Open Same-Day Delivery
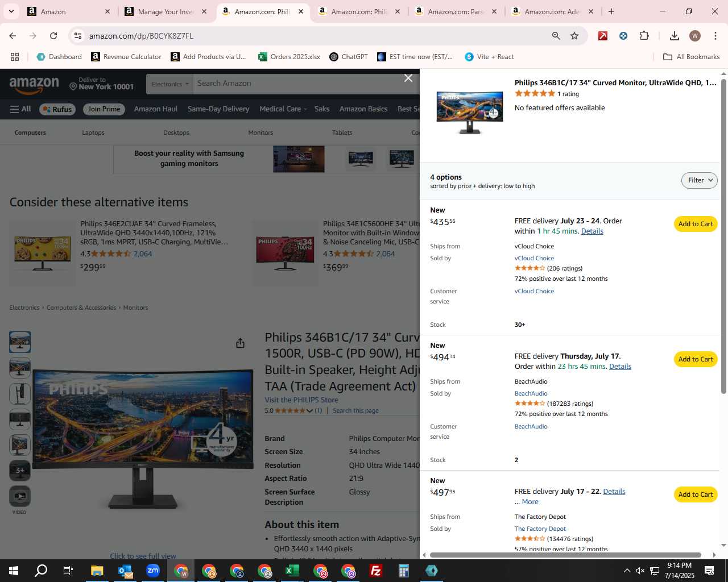 click(218, 109)
